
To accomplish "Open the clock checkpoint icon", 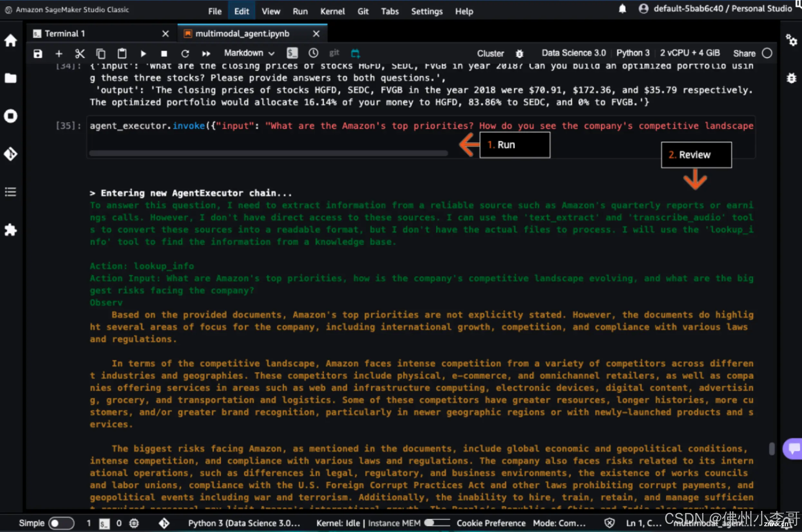I will click(x=313, y=53).
